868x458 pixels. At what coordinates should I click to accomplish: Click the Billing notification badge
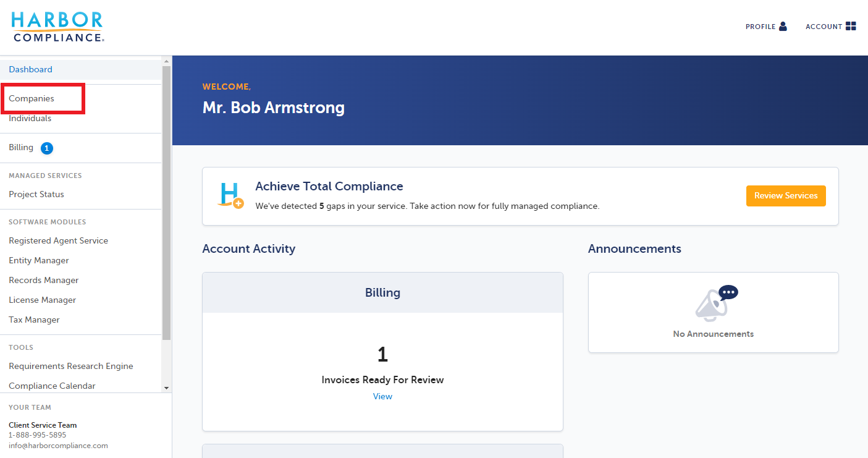[x=47, y=148]
